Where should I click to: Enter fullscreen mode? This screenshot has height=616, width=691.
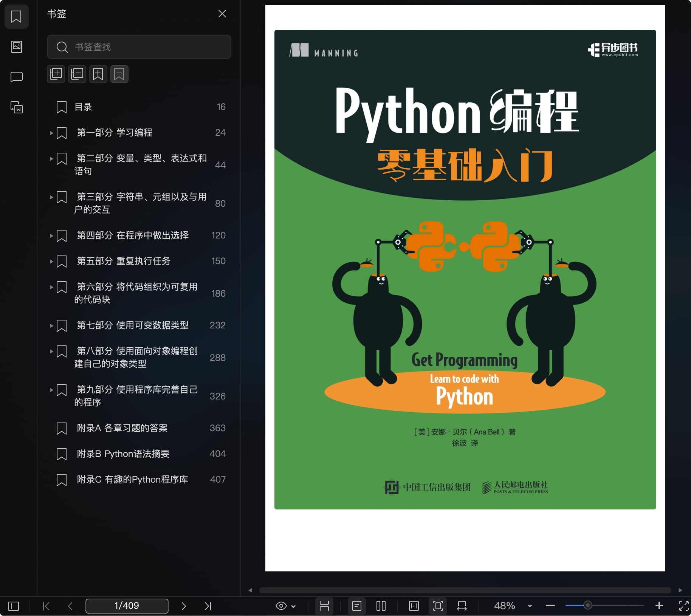click(683, 606)
